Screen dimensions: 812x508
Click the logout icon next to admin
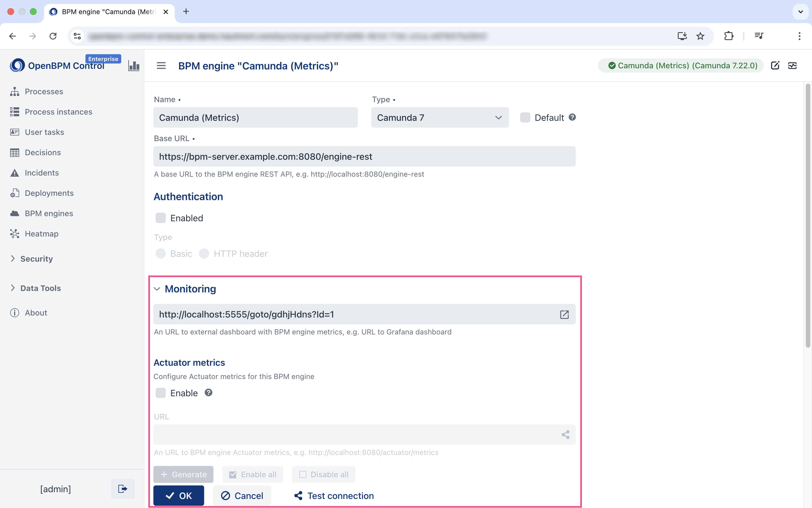click(123, 489)
